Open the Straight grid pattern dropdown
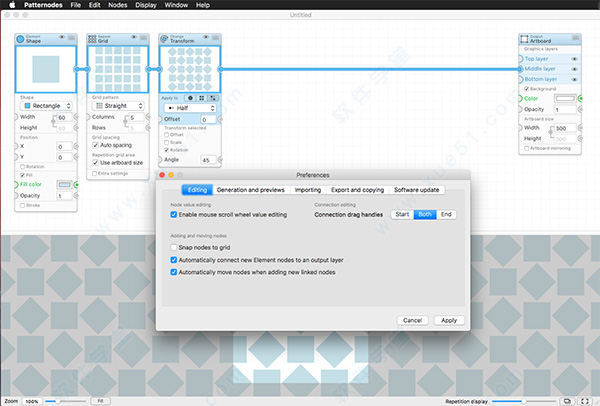Screen dimensions: 600x406 pos(118,106)
